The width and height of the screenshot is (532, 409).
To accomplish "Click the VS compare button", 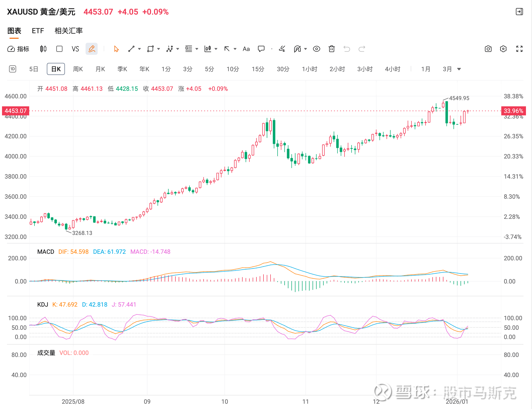I will 75,49.
